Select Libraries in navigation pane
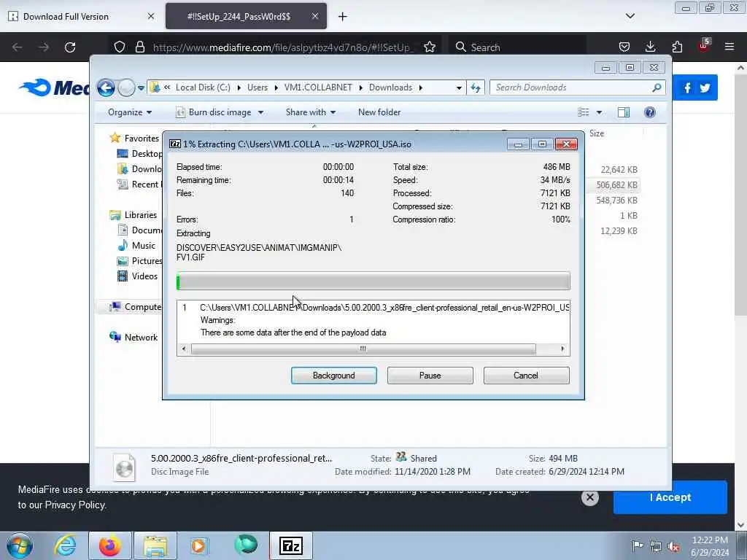747x560 pixels. tap(141, 215)
